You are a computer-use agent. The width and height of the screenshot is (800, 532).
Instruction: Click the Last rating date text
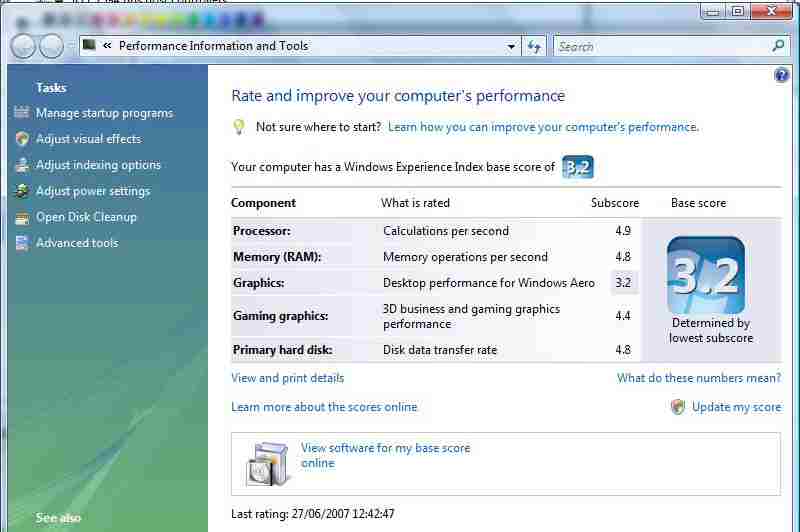tap(313, 514)
